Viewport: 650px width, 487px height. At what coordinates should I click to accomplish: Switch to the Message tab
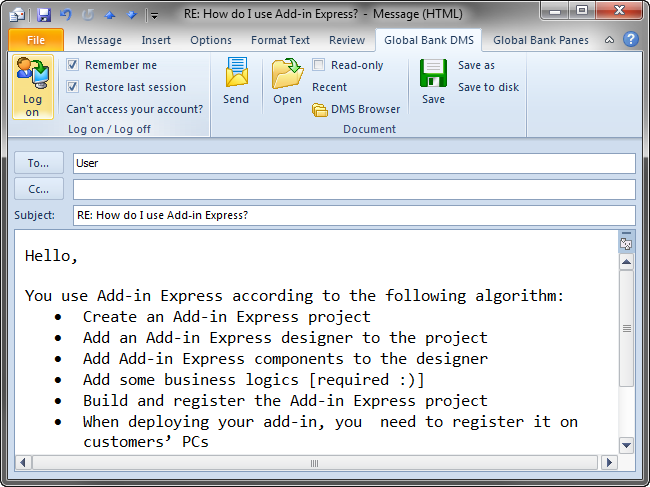(99, 40)
